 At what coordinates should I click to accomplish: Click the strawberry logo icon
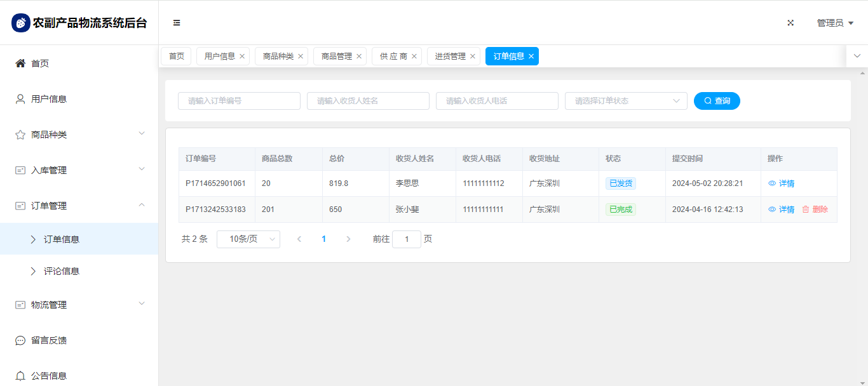(21, 23)
